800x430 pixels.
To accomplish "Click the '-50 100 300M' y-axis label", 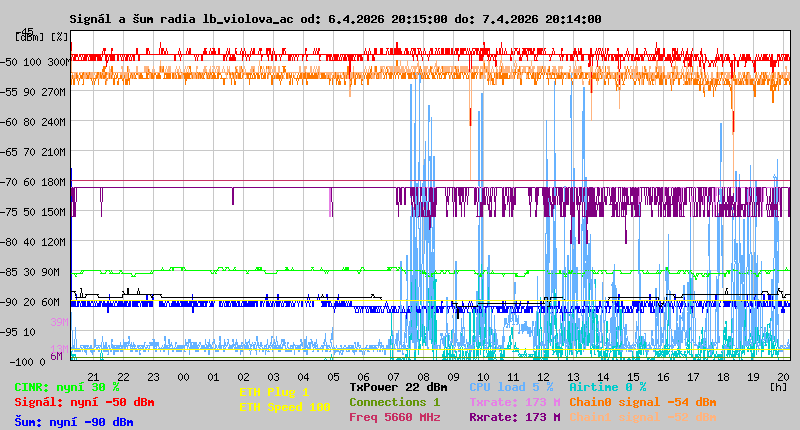I will (x=35, y=62).
